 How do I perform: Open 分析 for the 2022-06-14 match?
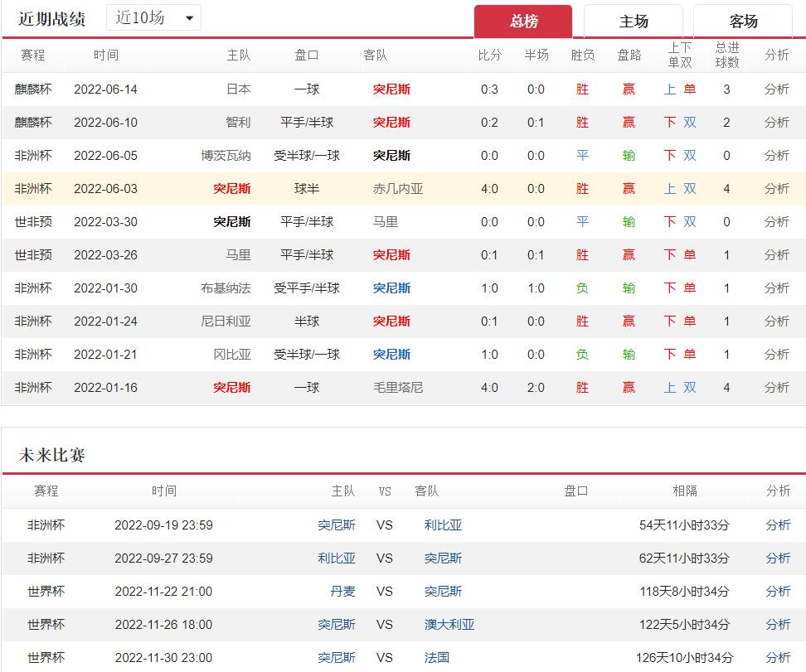point(776,89)
